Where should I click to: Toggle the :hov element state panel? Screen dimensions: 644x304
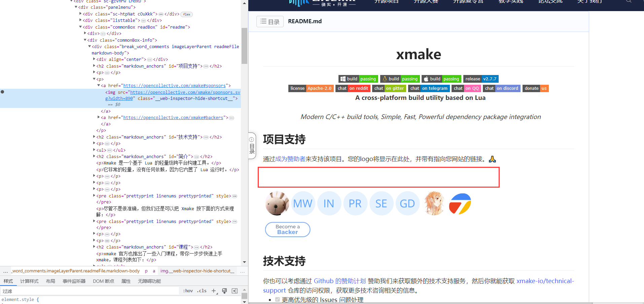point(188,291)
